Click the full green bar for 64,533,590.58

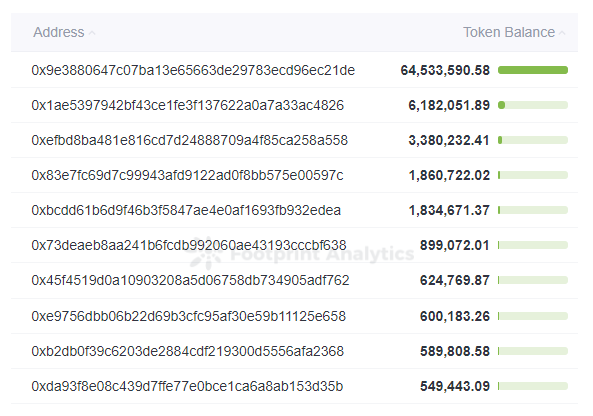[533, 70]
